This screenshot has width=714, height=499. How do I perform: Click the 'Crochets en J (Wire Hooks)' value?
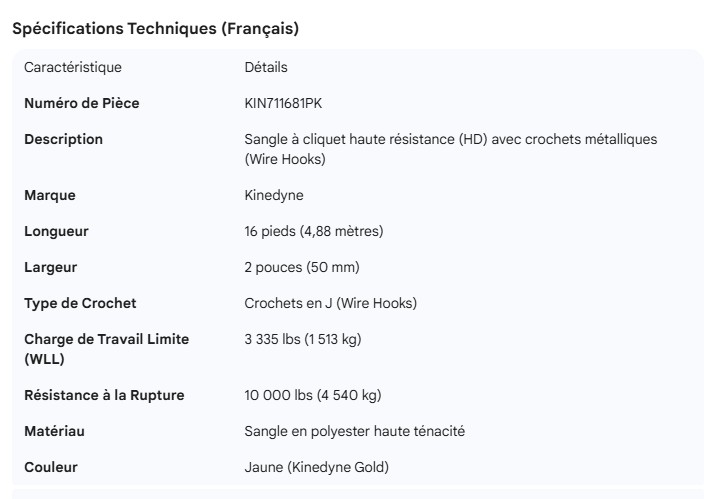pyautogui.click(x=330, y=303)
